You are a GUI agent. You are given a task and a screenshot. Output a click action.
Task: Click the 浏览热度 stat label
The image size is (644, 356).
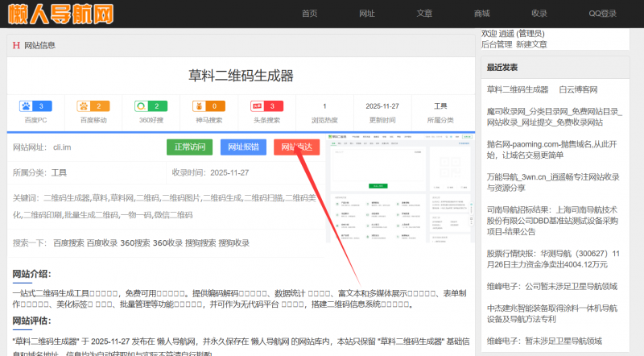(324, 120)
